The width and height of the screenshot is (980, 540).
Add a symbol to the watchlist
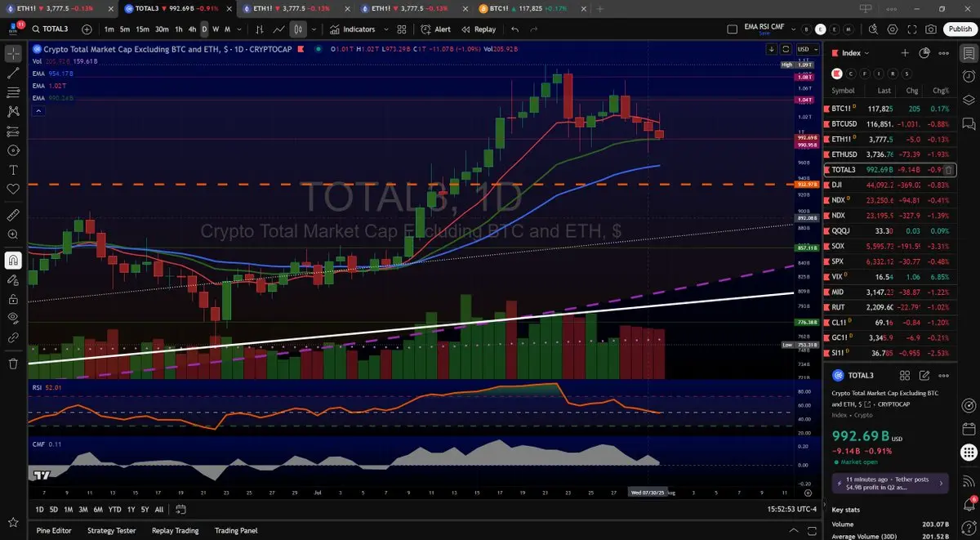[905, 53]
